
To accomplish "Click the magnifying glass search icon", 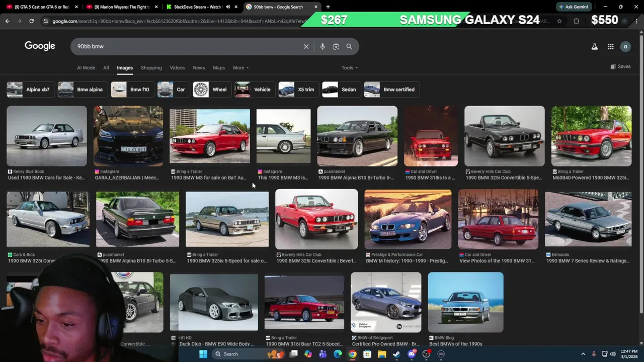I will point(349,46).
